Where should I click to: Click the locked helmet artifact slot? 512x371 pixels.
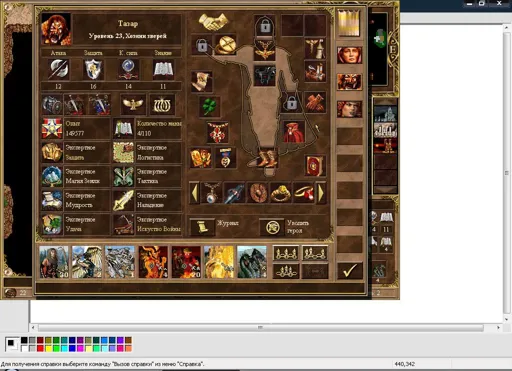[x=265, y=26]
